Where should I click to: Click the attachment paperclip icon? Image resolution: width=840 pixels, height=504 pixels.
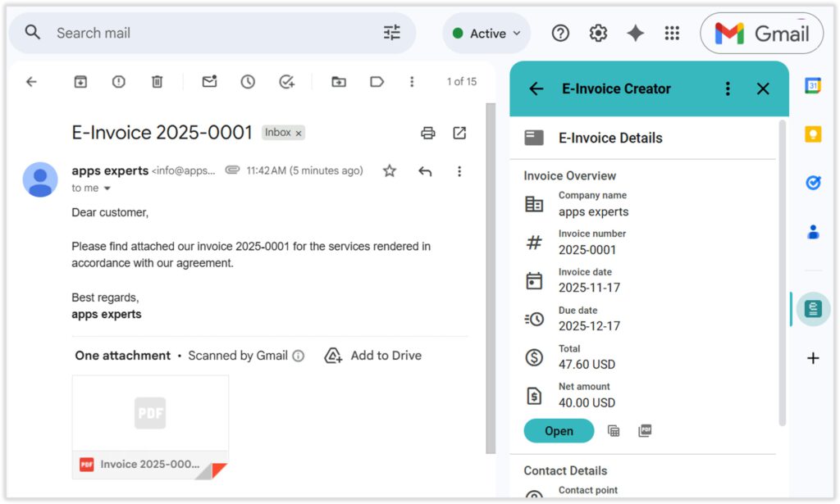pyautogui.click(x=232, y=170)
